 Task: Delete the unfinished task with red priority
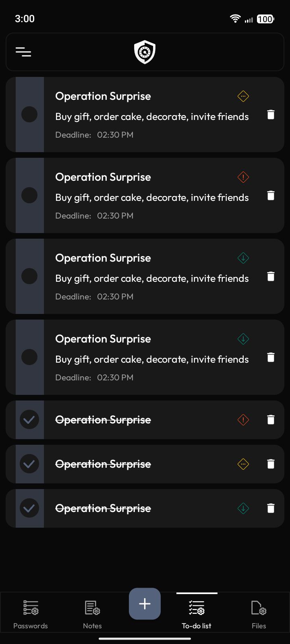(x=271, y=196)
